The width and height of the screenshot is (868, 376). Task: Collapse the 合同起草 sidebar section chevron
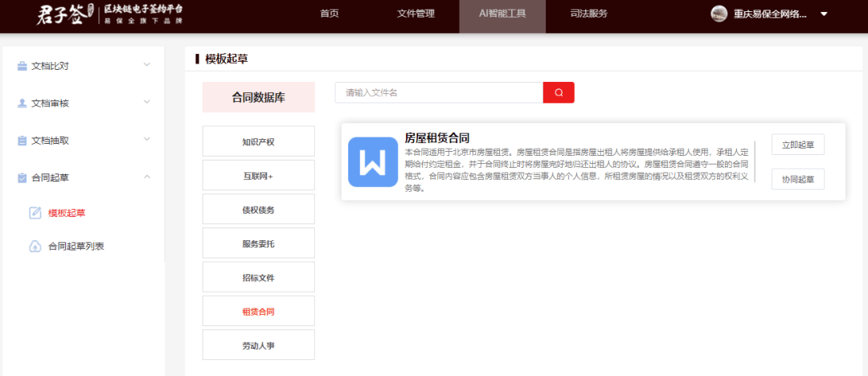(x=146, y=177)
